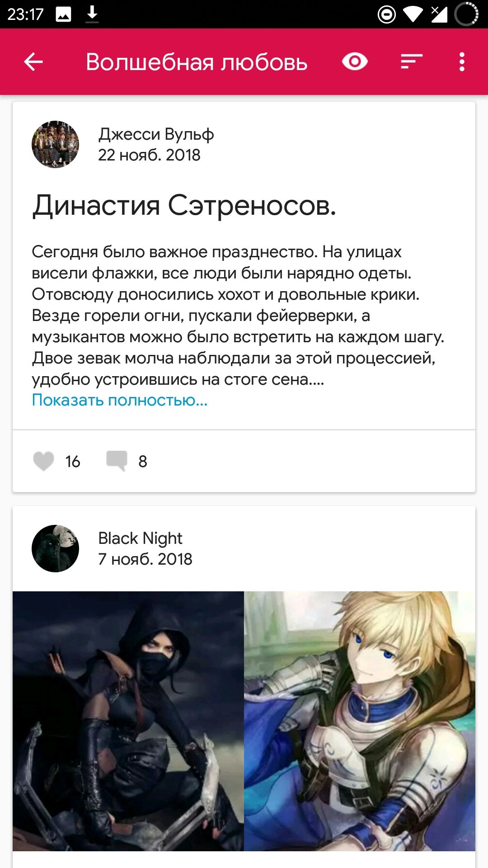The height and width of the screenshot is (868, 488).
Task: Tap the Джесси Вульф author name
Action: pos(156,134)
